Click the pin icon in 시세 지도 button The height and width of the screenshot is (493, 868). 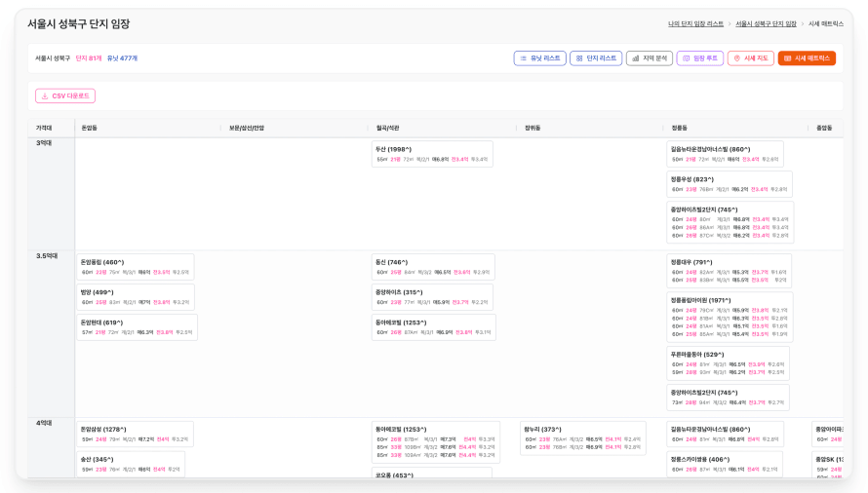click(736, 58)
